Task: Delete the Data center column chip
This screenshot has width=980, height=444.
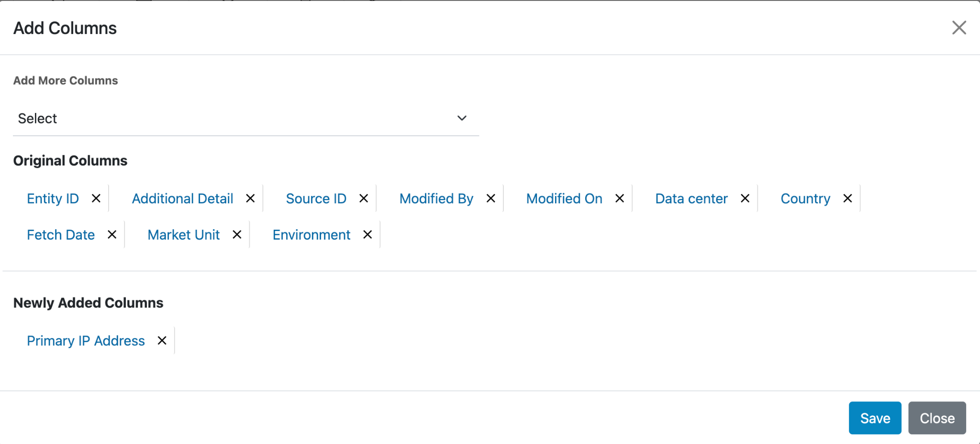Action: pos(745,199)
